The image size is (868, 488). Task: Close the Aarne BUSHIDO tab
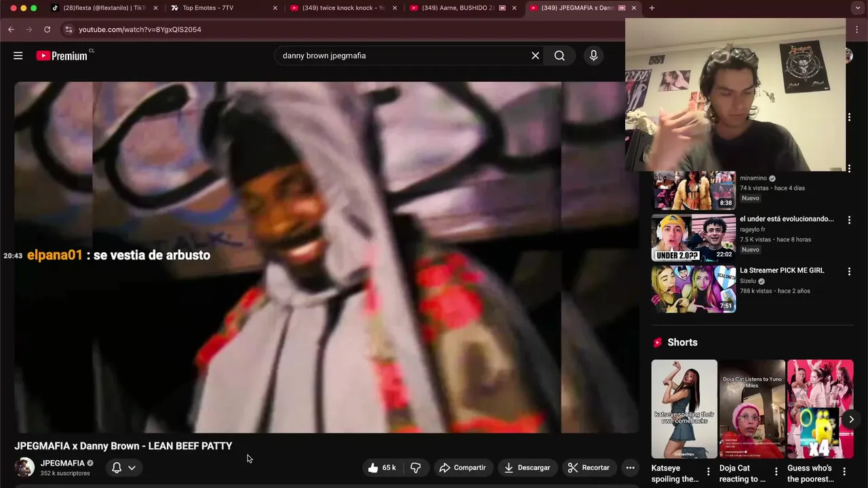[x=514, y=8]
